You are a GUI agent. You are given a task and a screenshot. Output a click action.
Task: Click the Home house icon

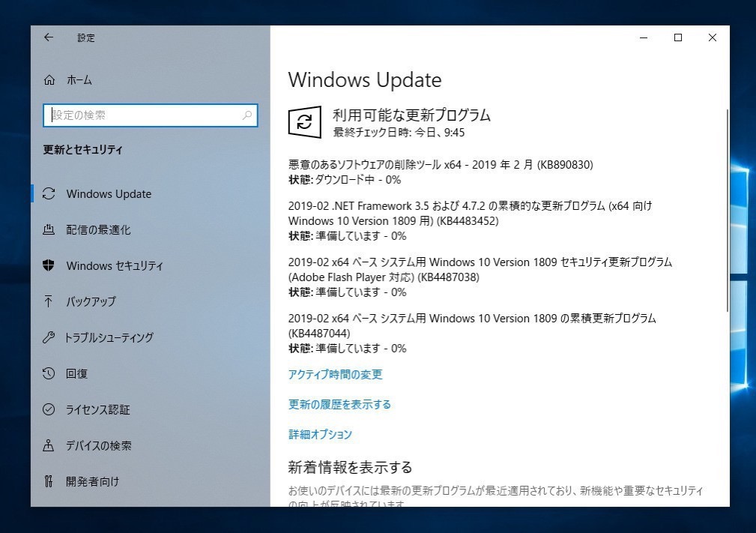point(49,79)
